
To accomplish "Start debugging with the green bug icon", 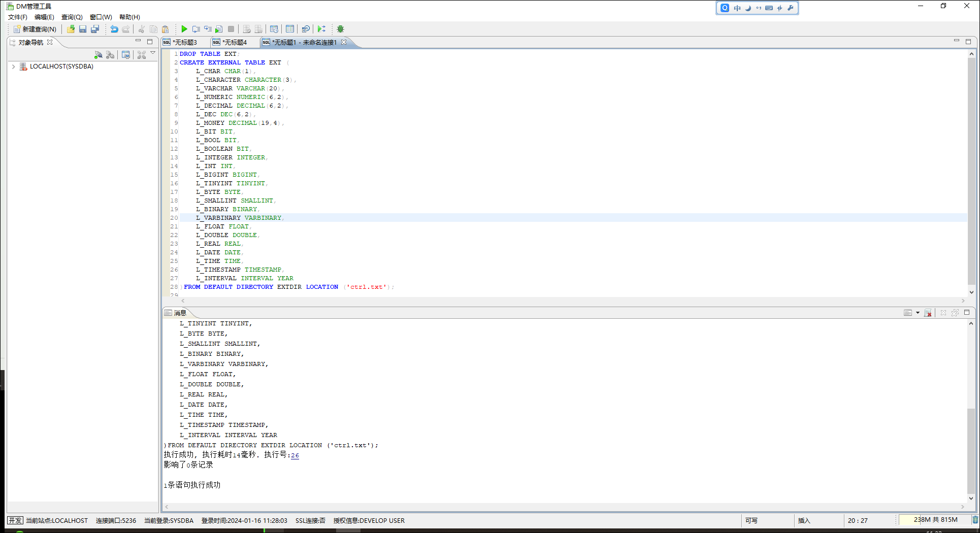I will [340, 29].
